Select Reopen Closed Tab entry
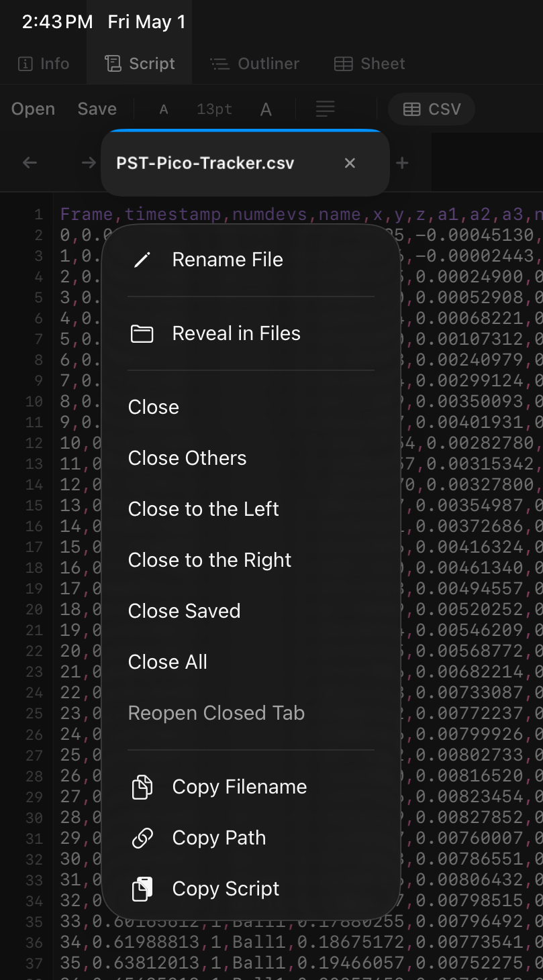Image resolution: width=543 pixels, height=980 pixels. point(251,713)
